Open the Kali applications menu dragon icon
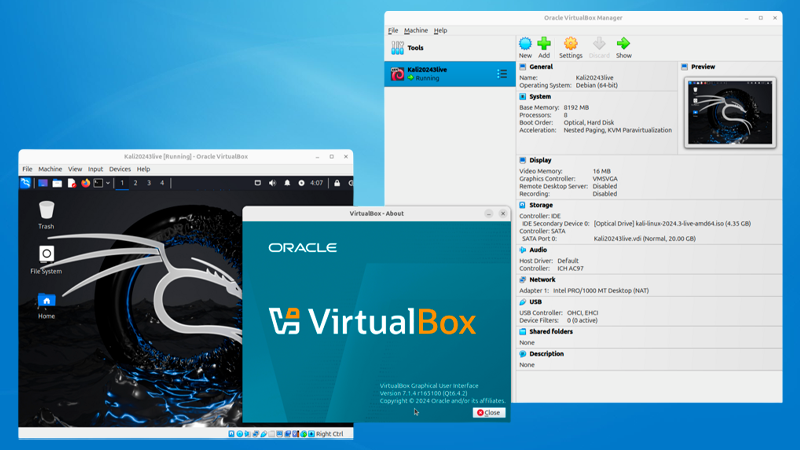The image size is (800, 450). [x=26, y=183]
